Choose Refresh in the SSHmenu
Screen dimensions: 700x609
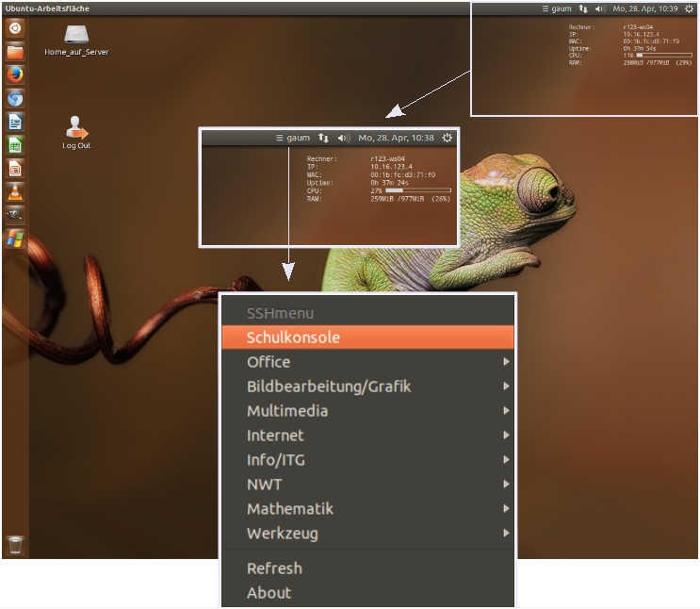click(274, 568)
